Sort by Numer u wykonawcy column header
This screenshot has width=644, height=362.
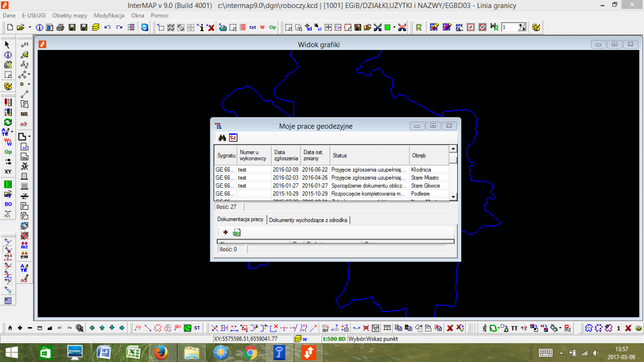coord(254,156)
